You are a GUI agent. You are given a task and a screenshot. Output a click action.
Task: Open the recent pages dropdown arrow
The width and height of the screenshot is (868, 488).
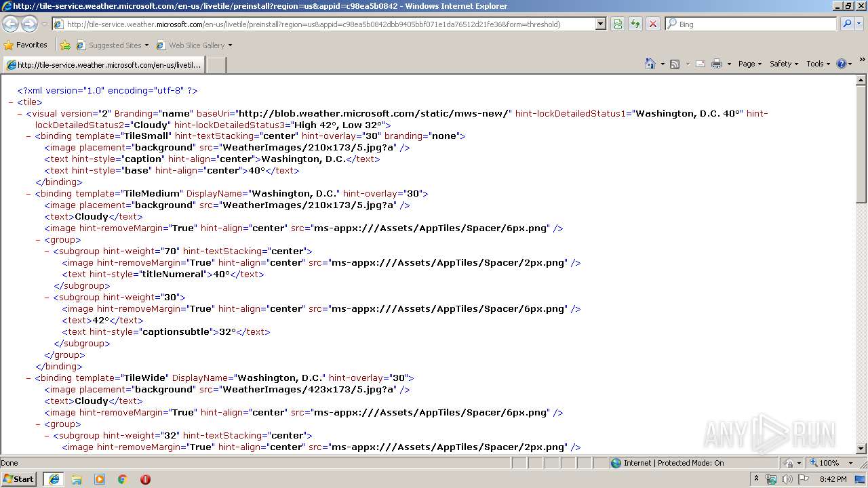click(x=44, y=24)
